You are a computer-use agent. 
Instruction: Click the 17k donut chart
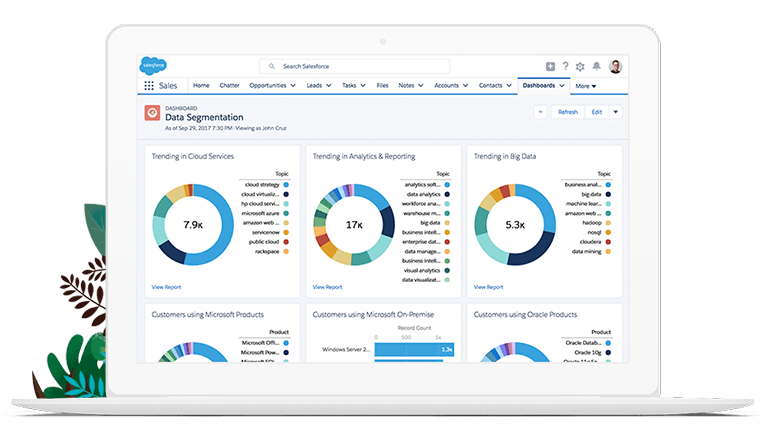[354, 225]
